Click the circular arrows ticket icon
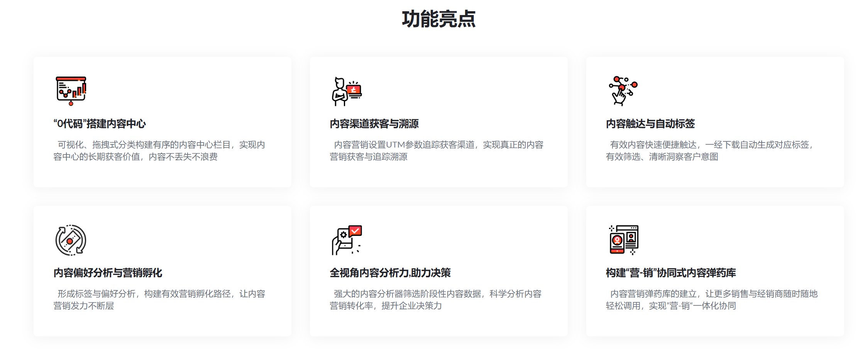 [71, 240]
